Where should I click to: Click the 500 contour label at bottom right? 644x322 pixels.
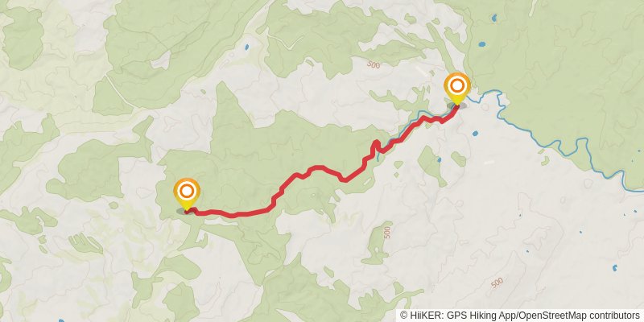click(497, 283)
